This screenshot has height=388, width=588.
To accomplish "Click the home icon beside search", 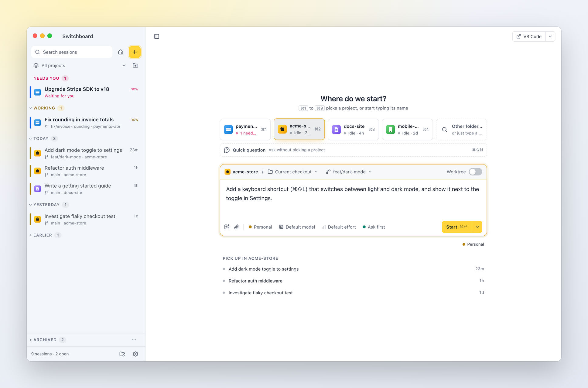I will [121, 52].
